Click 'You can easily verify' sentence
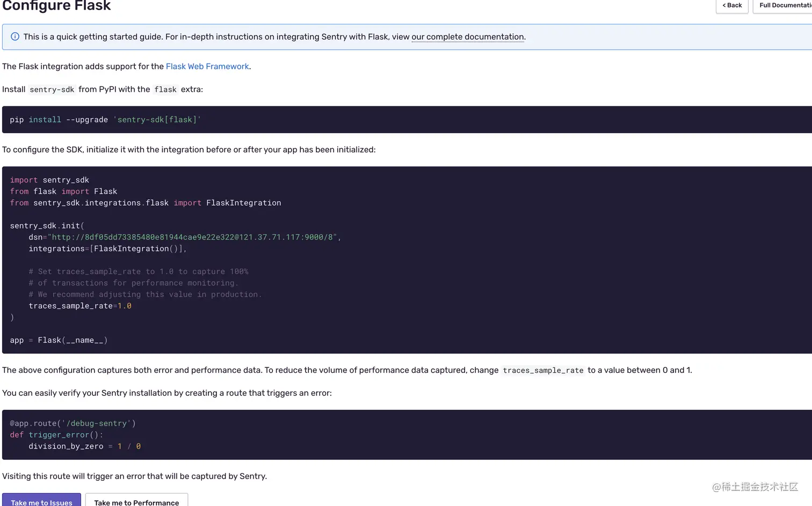 point(167,393)
